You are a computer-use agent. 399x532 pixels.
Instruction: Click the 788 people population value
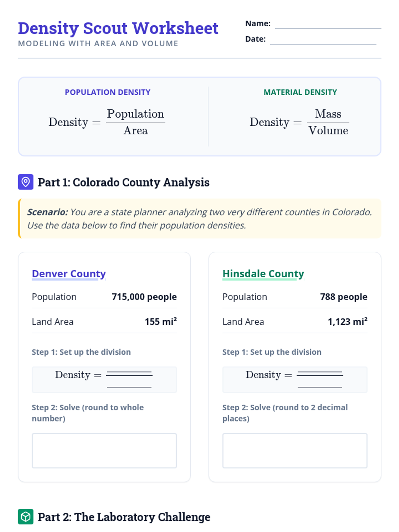click(343, 297)
